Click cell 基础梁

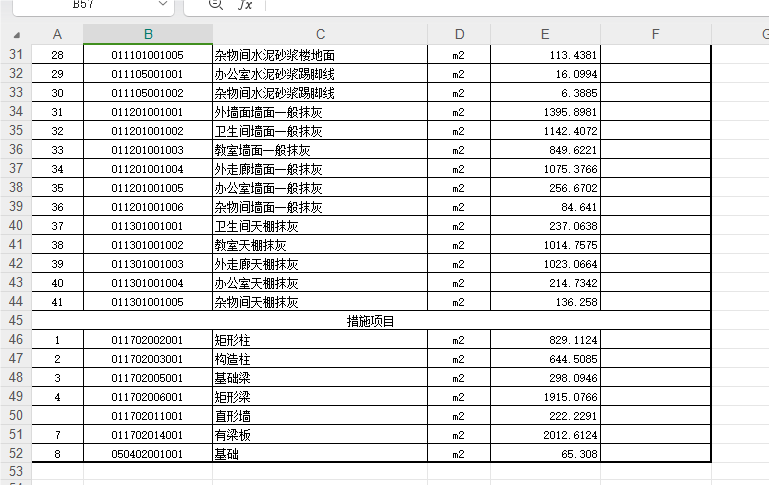pos(320,378)
